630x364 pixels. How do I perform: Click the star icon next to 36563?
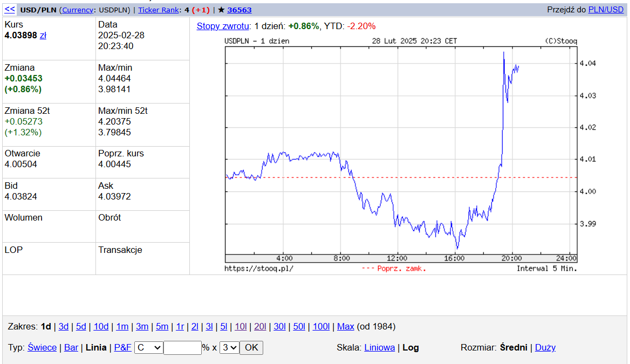221,10
